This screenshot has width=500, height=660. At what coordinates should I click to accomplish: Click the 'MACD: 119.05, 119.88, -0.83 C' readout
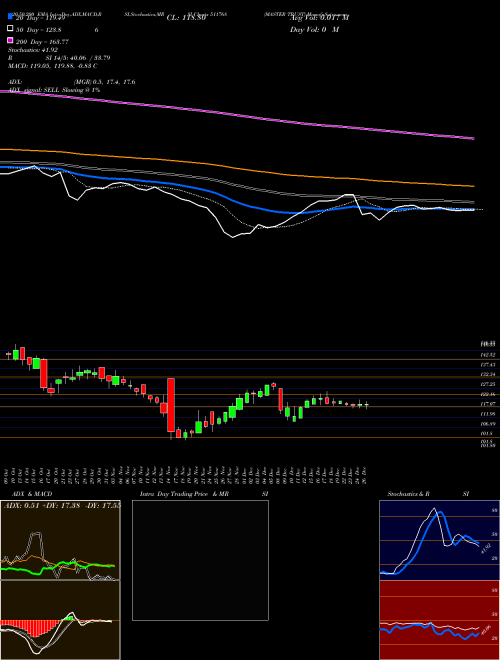coord(53,66)
